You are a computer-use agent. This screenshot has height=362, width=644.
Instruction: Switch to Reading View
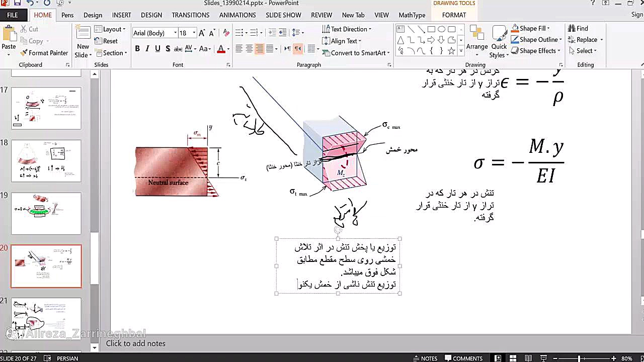528,358
